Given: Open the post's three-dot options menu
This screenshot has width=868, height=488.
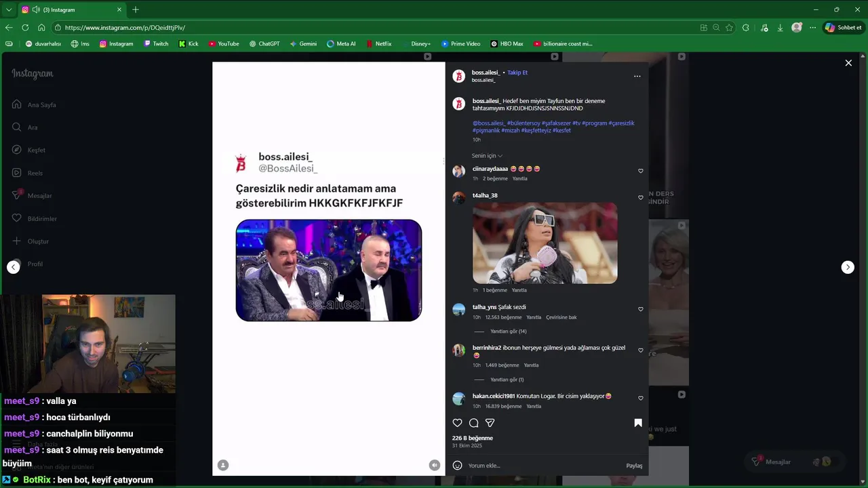Looking at the screenshot, I should click(x=637, y=77).
